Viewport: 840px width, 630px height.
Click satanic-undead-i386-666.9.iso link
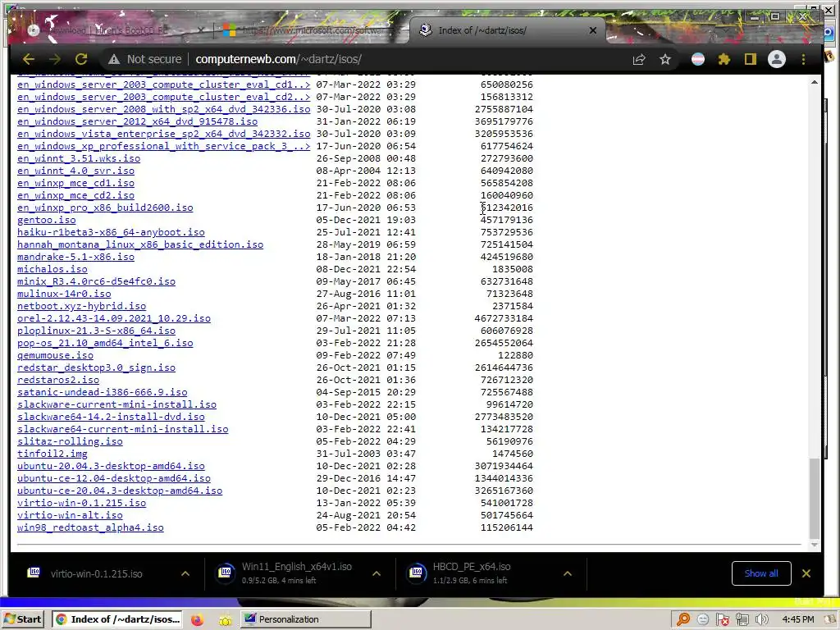(103, 393)
